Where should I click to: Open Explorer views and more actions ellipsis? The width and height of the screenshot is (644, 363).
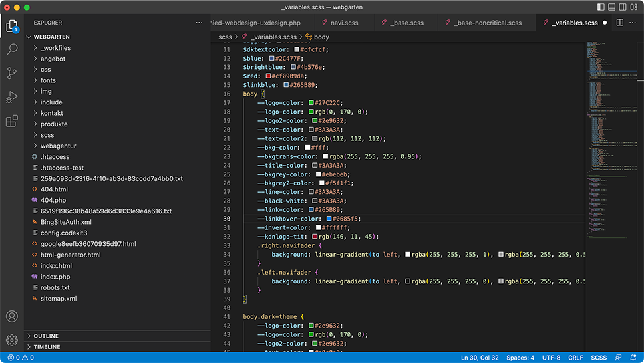[199, 23]
